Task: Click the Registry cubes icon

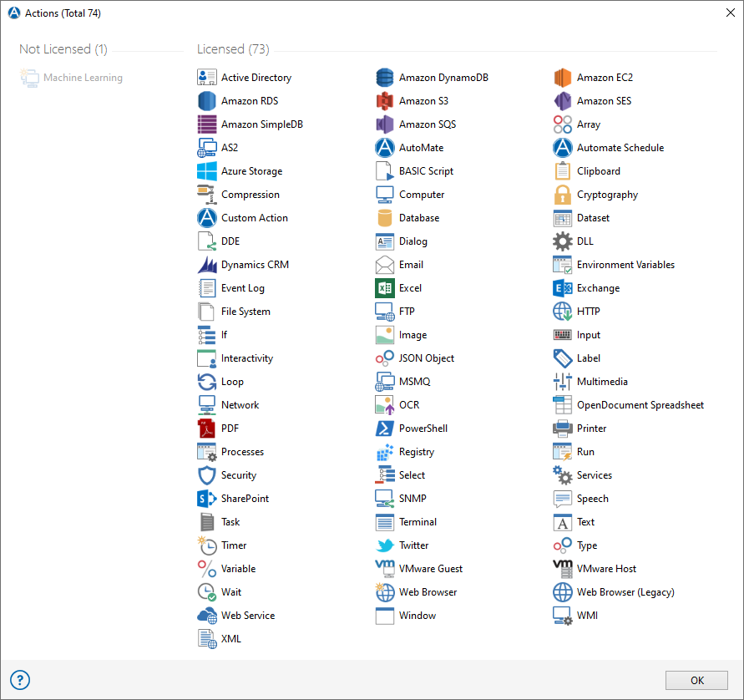Action: (385, 451)
